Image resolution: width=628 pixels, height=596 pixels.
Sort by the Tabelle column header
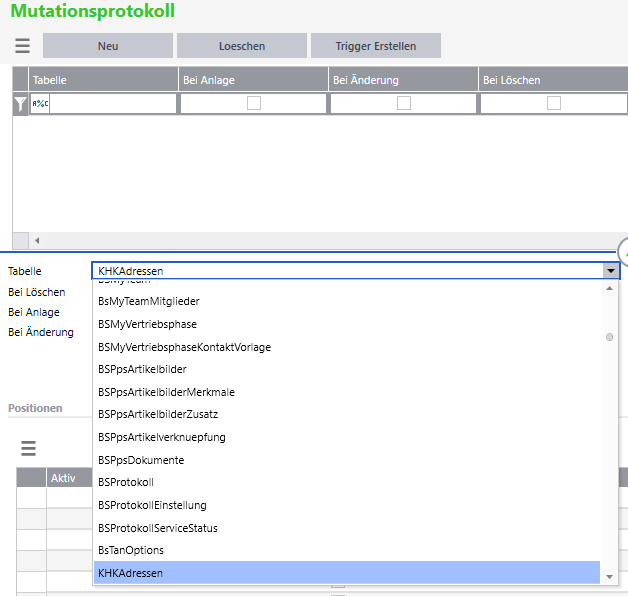[103, 80]
